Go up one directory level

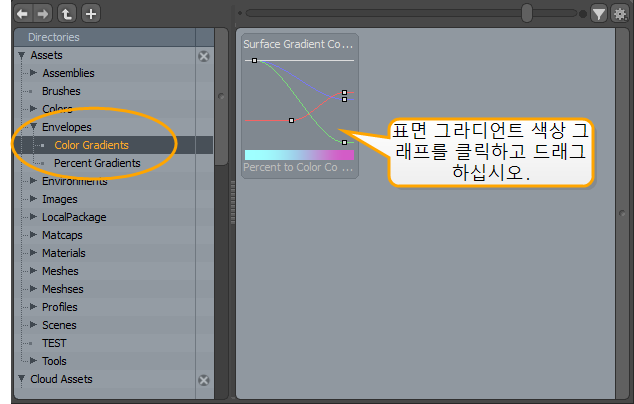pyautogui.click(x=67, y=14)
